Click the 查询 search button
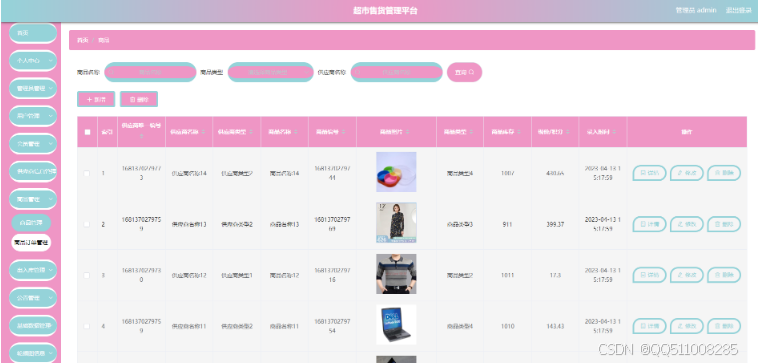The width and height of the screenshot is (758, 363). coord(465,72)
